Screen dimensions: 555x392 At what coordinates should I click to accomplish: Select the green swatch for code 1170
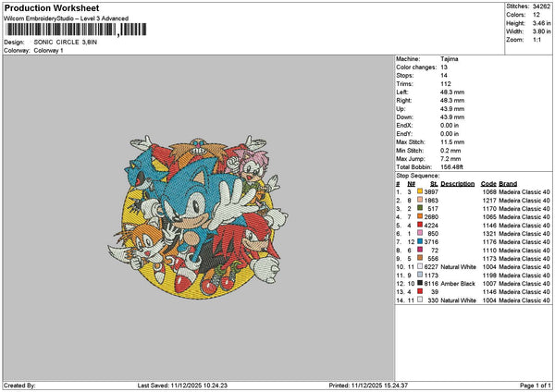[x=420, y=208]
